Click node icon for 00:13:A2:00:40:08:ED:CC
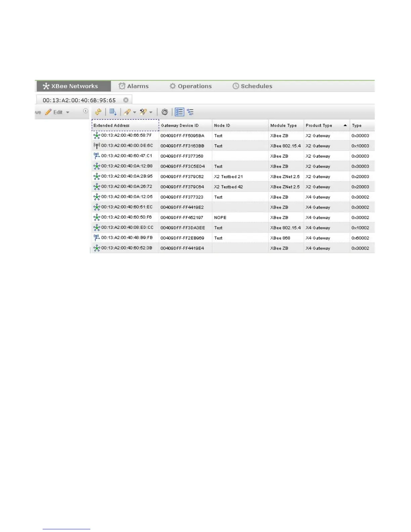This screenshot has width=411, height=532. [x=97, y=227]
